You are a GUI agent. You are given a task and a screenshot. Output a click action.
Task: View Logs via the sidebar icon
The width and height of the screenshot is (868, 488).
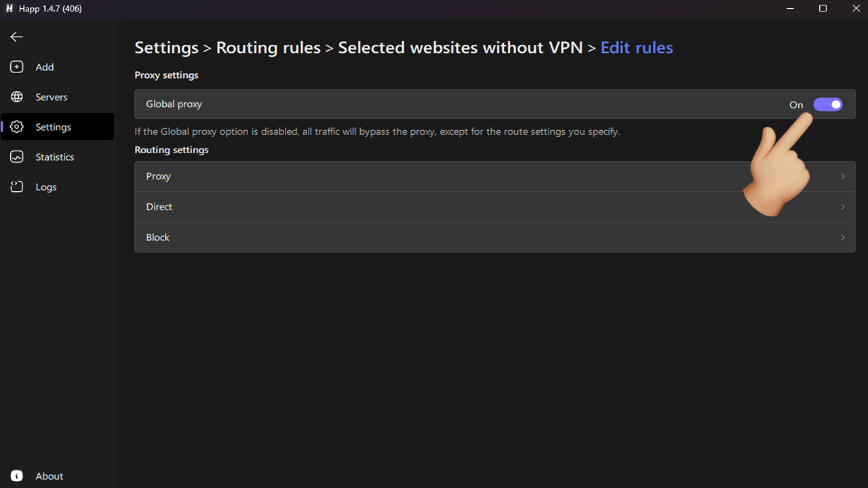(x=16, y=186)
